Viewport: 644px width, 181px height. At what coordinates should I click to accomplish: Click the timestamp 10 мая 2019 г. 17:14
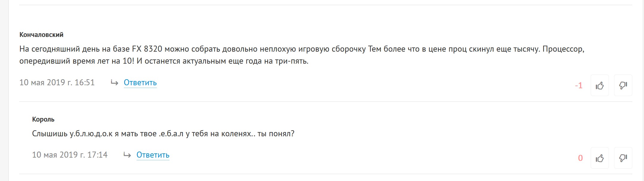tap(70, 155)
